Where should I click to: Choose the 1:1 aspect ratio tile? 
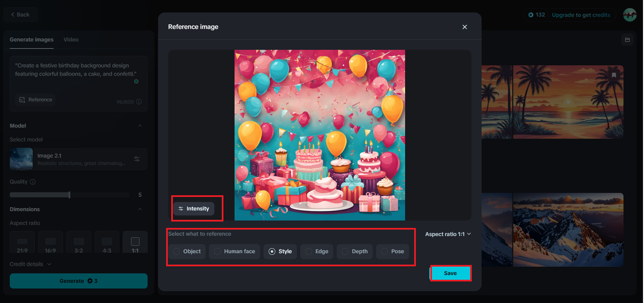coord(135,242)
